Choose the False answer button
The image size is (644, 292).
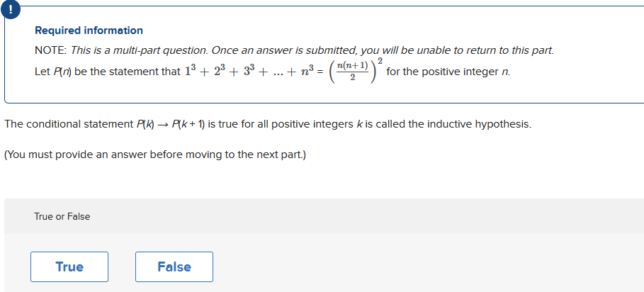[174, 267]
